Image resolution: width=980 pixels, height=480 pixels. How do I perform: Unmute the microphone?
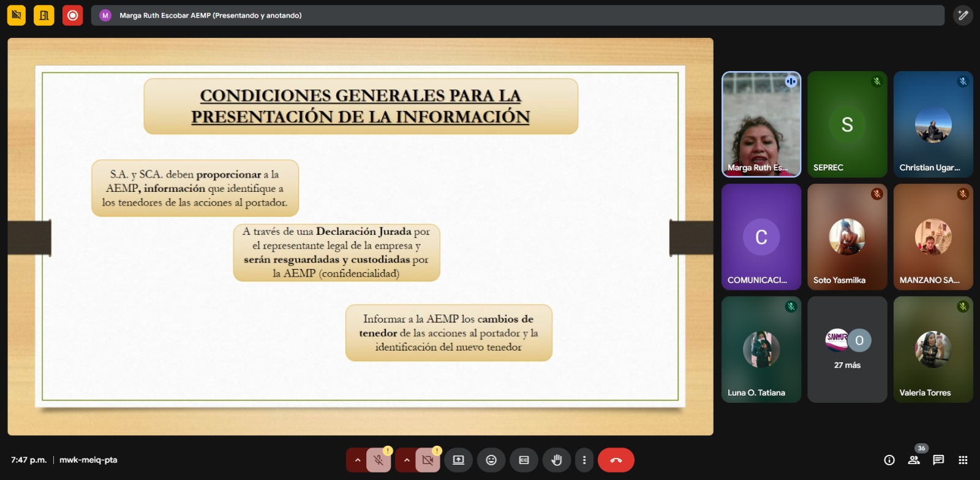(379, 460)
